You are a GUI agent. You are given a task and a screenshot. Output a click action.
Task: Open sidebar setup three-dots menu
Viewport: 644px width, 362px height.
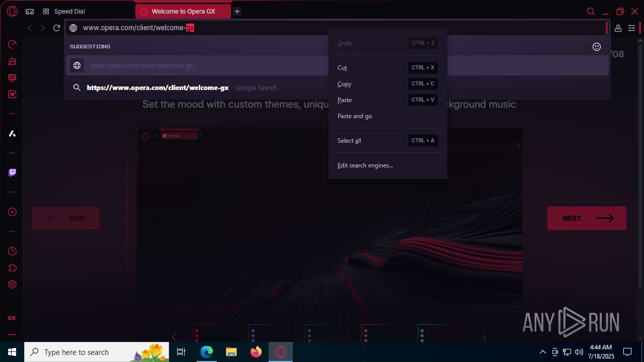point(12,334)
